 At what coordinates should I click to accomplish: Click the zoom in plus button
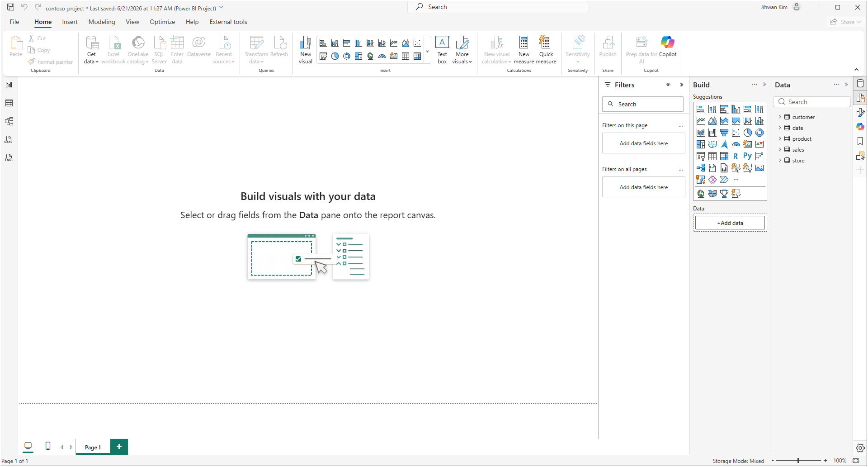tap(826, 461)
